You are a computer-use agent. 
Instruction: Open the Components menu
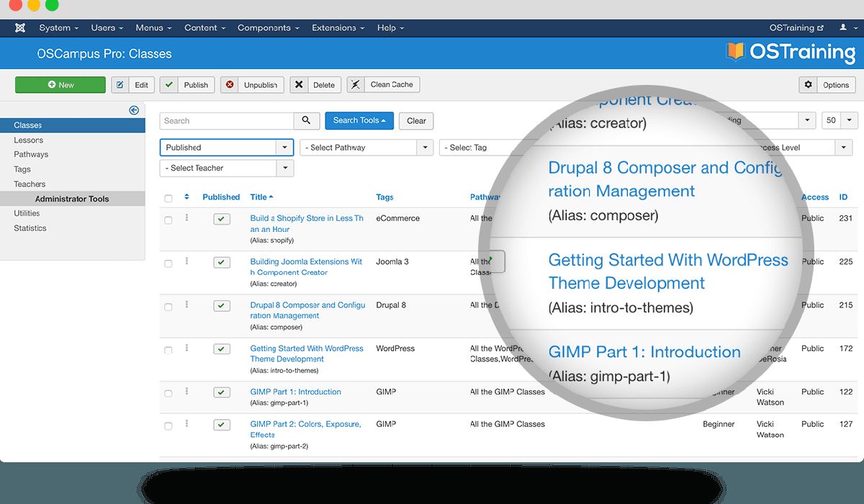coord(269,28)
